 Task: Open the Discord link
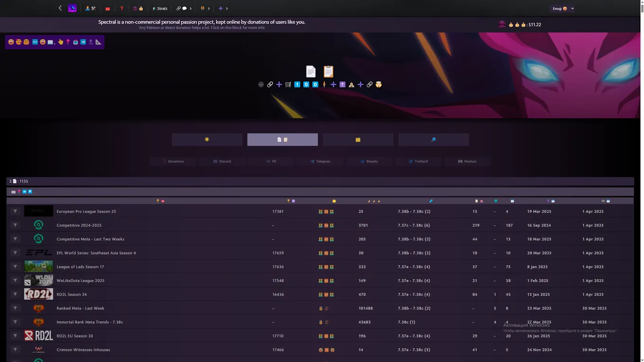click(x=222, y=161)
